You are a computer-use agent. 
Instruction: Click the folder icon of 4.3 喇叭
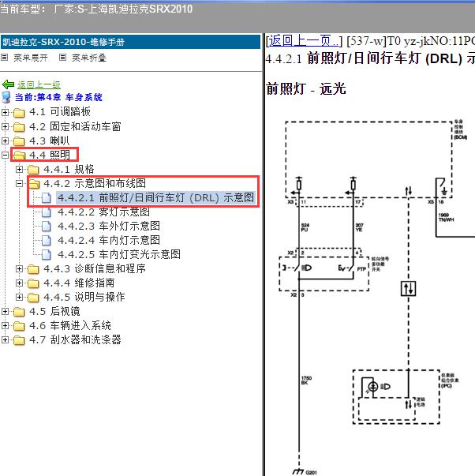pyautogui.click(x=19, y=141)
